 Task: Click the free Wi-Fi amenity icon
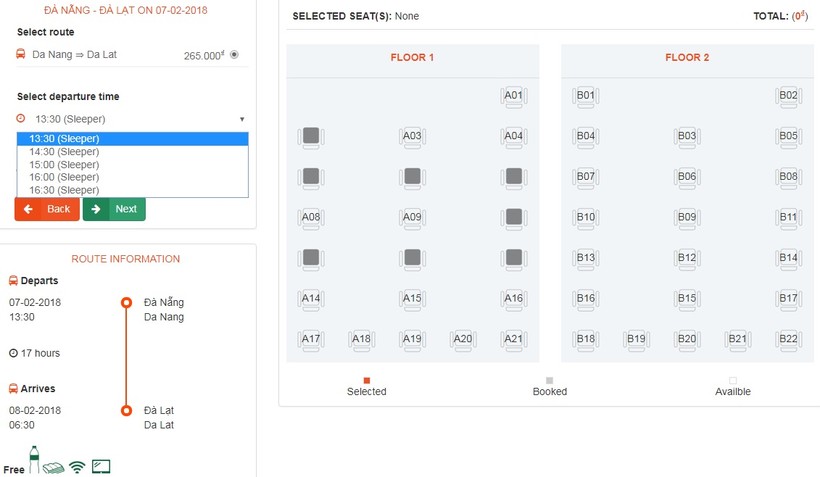pyautogui.click(x=77, y=467)
